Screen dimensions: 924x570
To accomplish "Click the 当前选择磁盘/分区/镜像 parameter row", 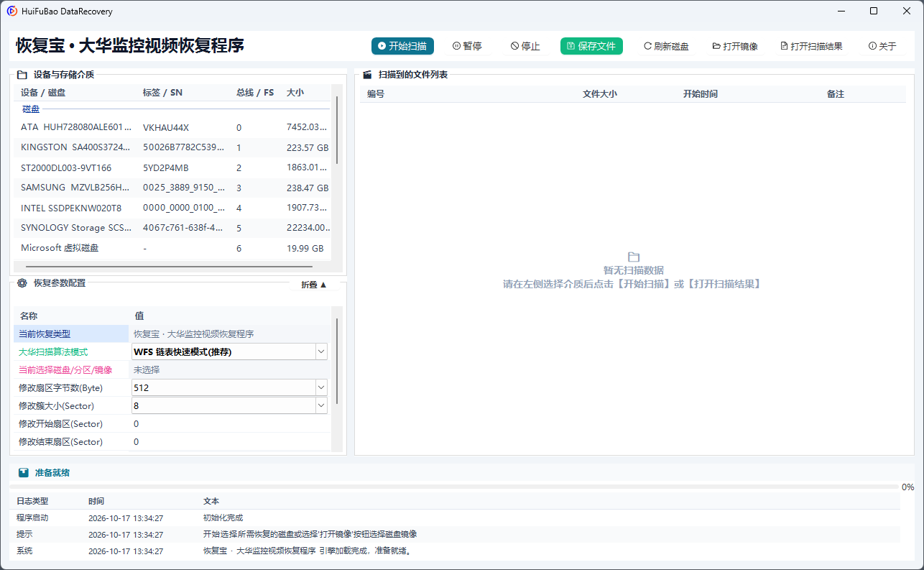I will pos(172,369).
